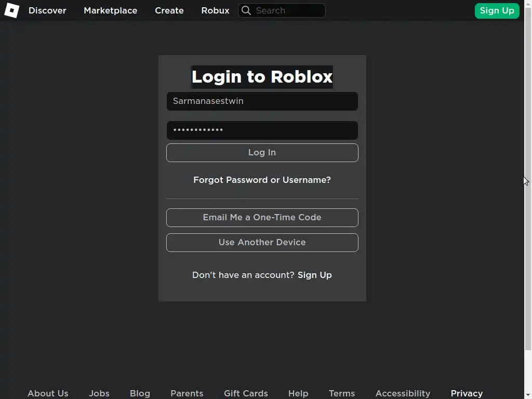Select Use Another Device button

point(262,243)
